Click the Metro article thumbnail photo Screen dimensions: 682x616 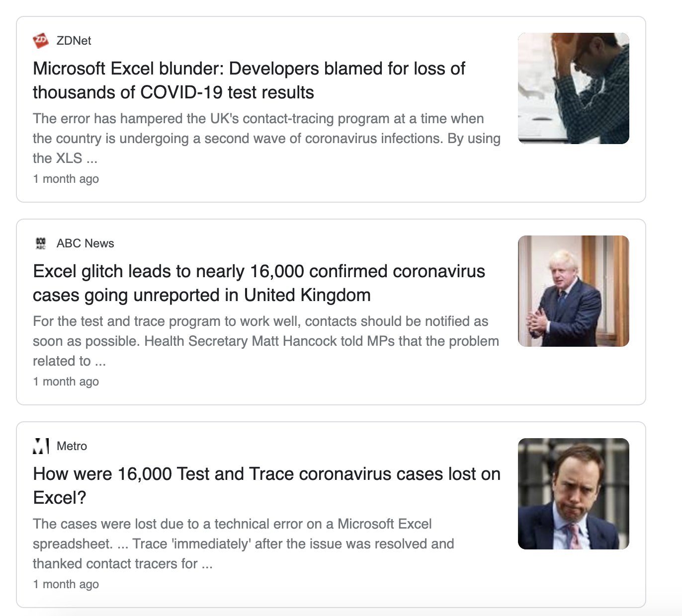click(x=574, y=494)
